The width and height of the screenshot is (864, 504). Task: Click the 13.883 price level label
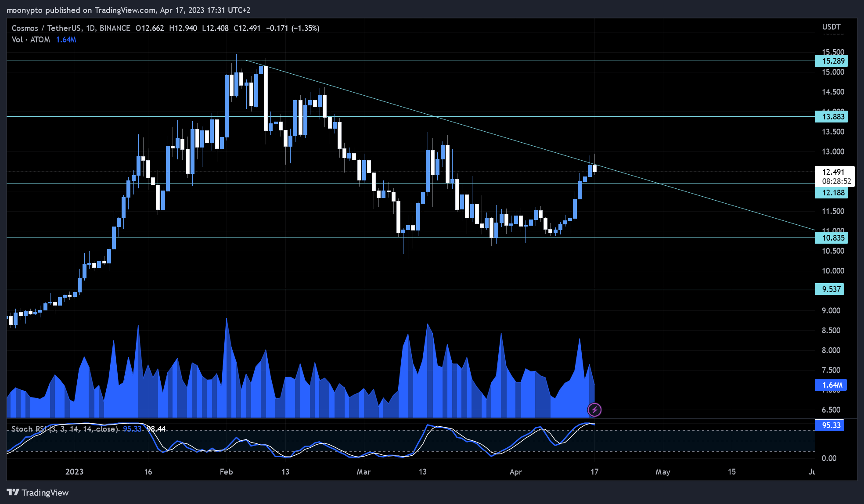pyautogui.click(x=832, y=117)
